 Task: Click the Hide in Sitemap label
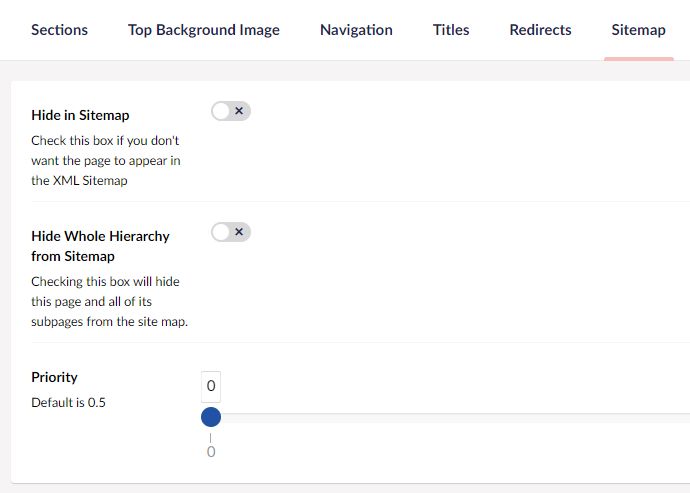click(80, 115)
